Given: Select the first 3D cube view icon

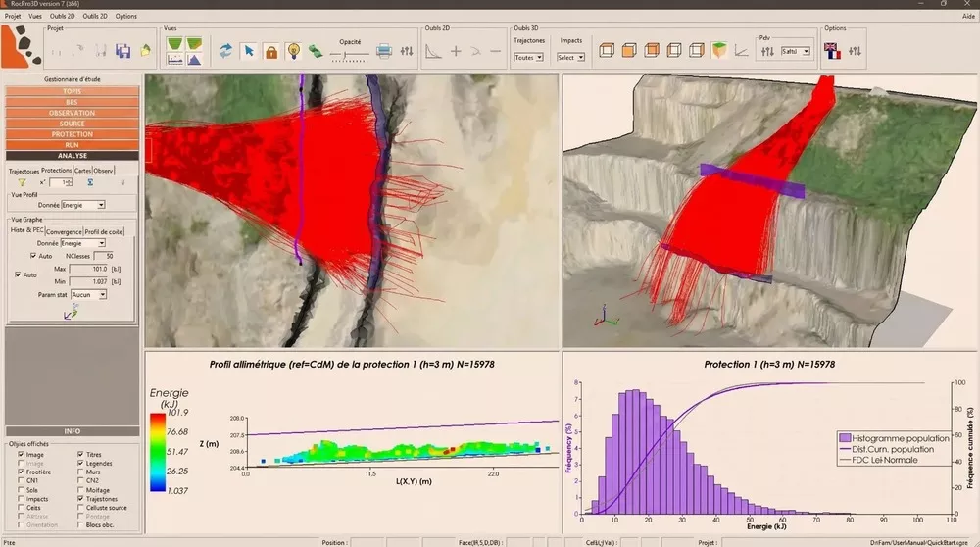Looking at the screenshot, I should (607, 51).
